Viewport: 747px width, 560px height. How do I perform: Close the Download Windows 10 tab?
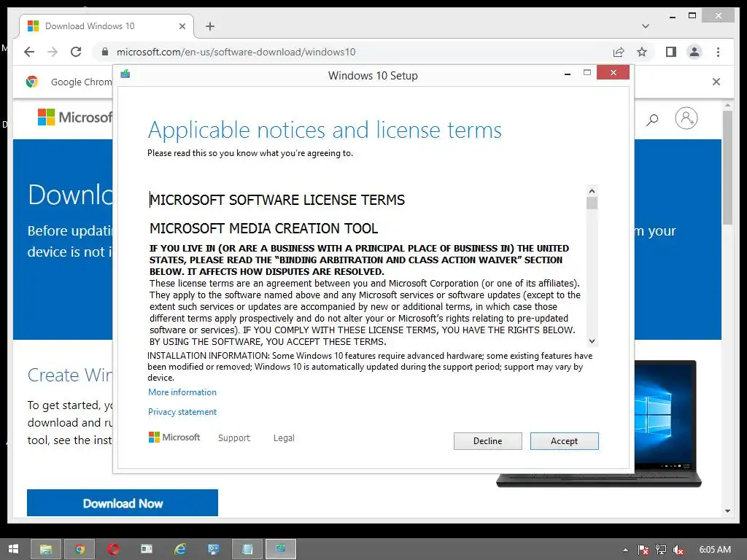coord(182,26)
